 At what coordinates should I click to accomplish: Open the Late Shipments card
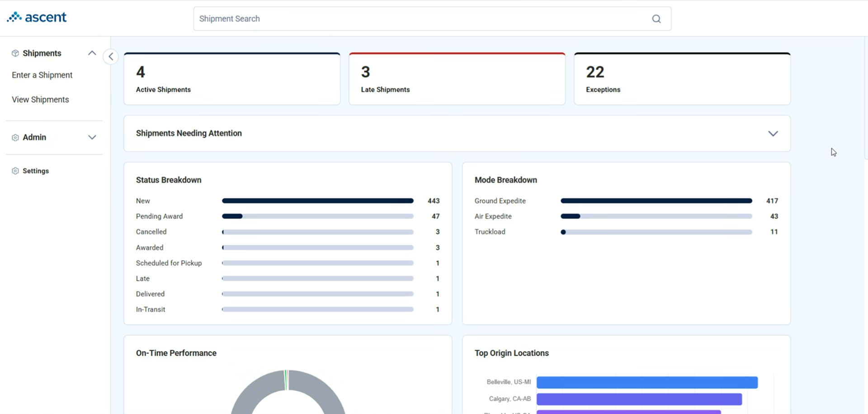(457, 79)
